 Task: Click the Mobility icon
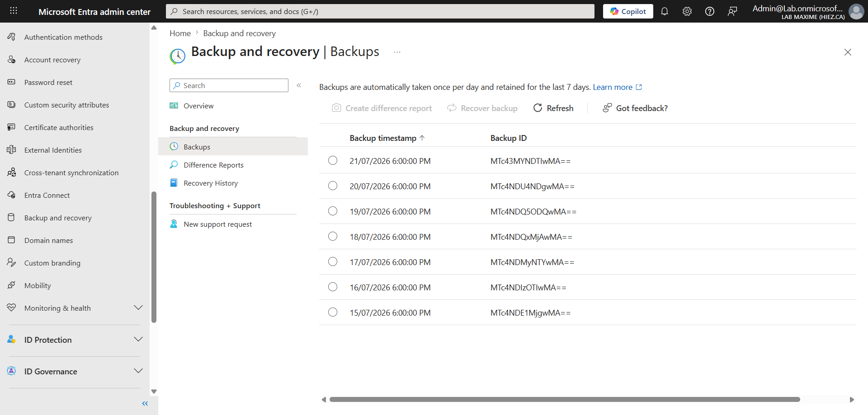point(12,285)
